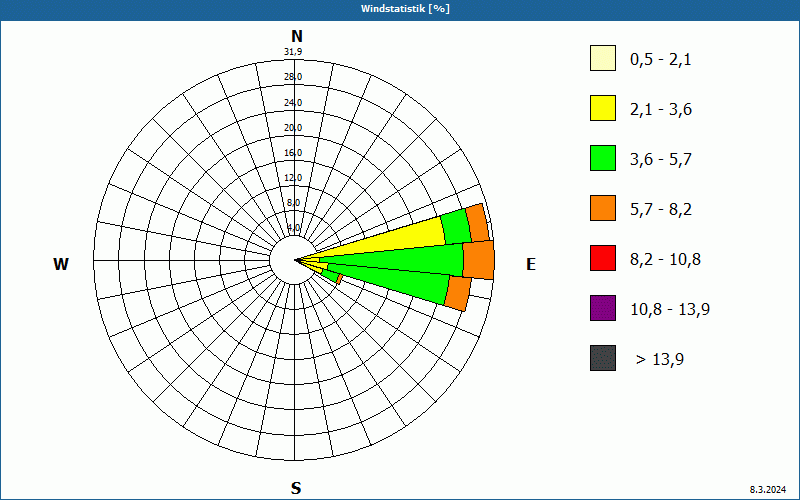Click the Windstatistik [%] title bar
This screenshot has width=800, height=500.
coord(400,9)
